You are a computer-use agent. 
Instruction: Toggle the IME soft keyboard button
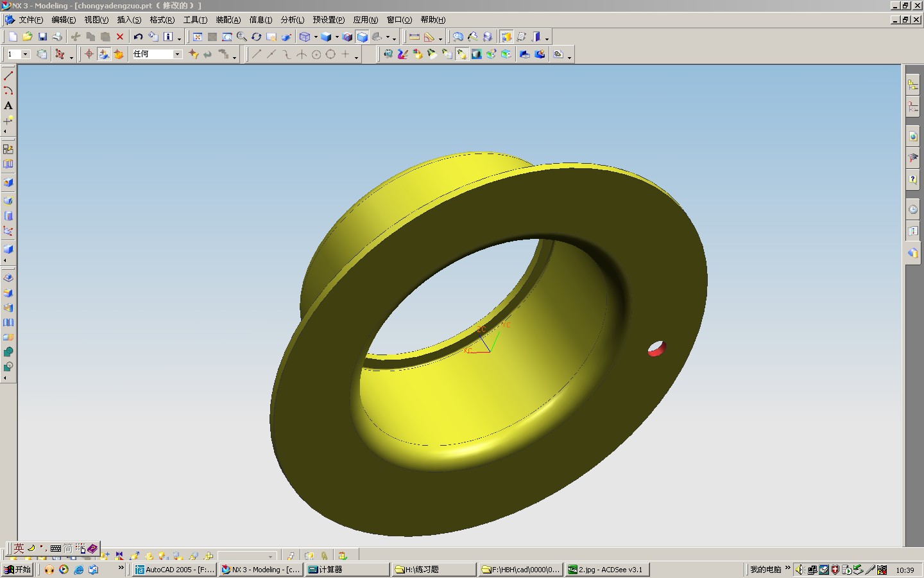point(56,548)
